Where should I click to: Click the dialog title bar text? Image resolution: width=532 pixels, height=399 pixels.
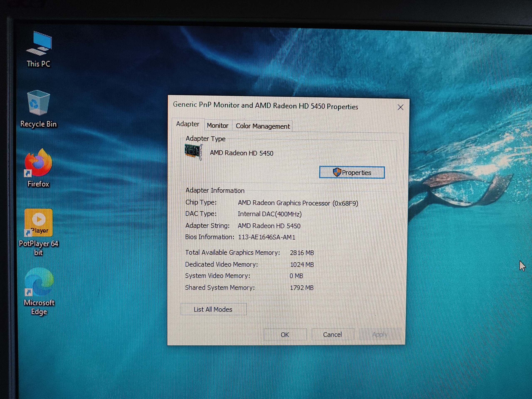pos(266,106)
